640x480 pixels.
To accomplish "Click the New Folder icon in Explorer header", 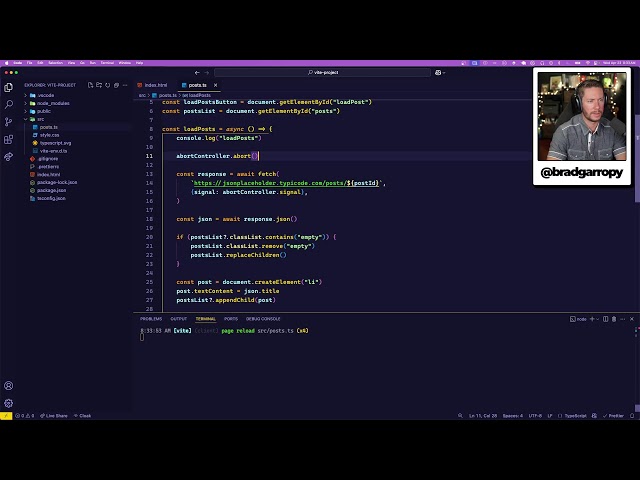I will point(99,85).
